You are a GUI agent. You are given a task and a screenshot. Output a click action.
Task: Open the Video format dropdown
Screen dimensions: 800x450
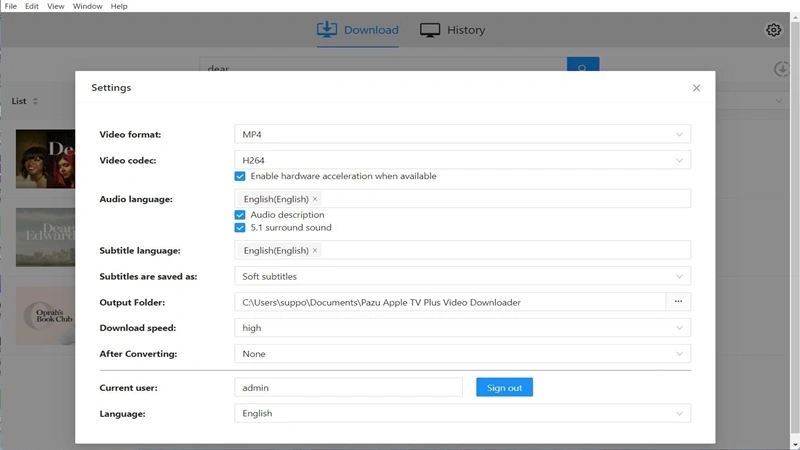[x=462, y=134]
